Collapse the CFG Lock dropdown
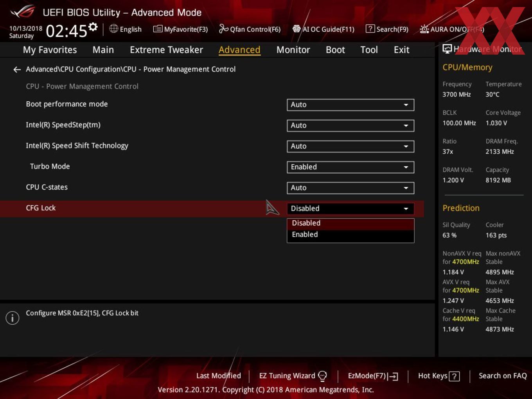Screen dimensions: 532x399 click(350, 208)
